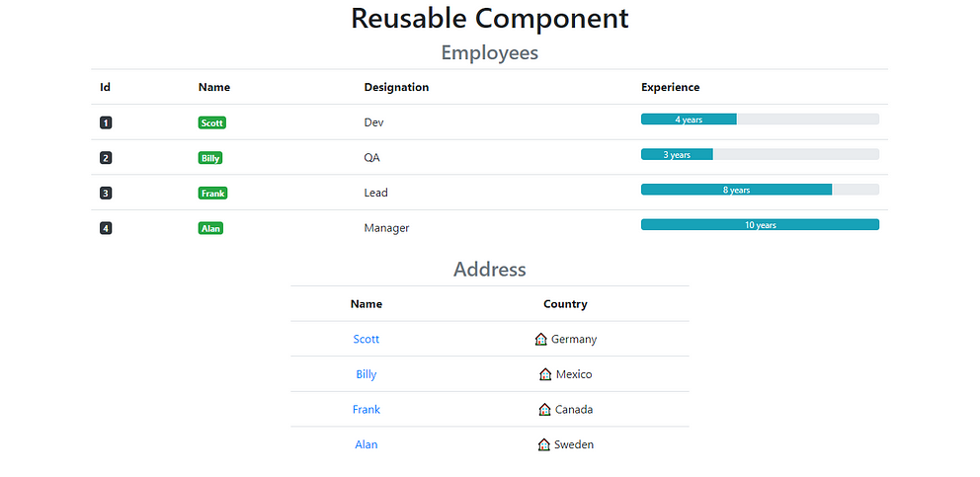Select the green Frank name badge
Viewport: 980px width, 477px height.
(212, 194)
